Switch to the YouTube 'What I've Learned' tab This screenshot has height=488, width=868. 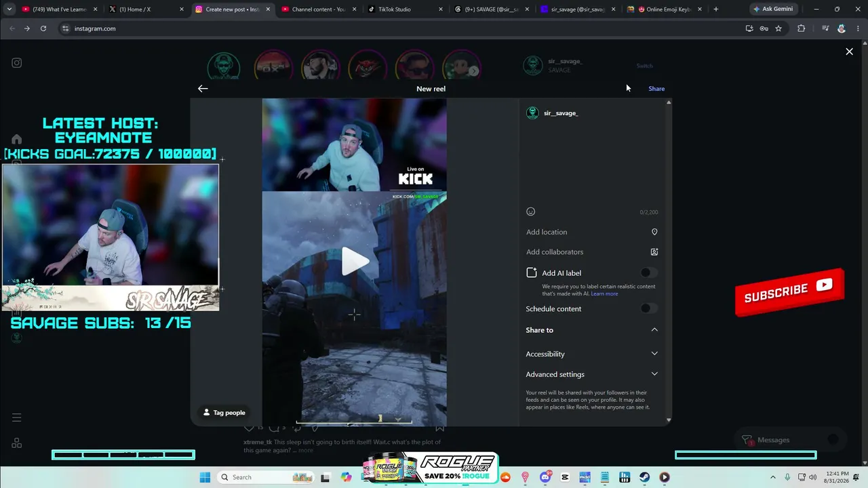point(60,9)
